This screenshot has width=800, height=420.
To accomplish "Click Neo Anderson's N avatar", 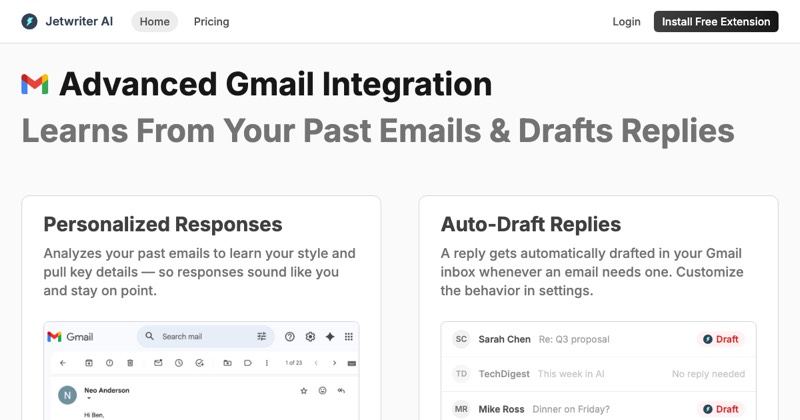I will [67, 395].
